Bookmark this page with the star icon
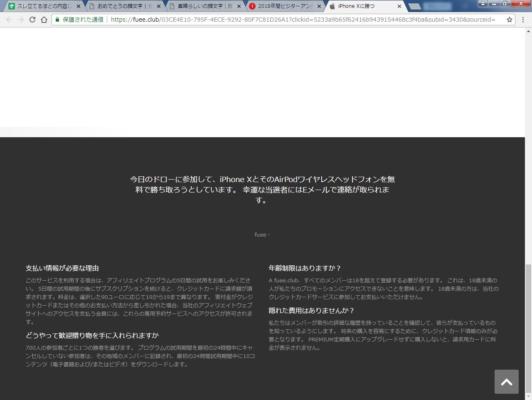Image resolution: width=532 pixels, height=400 pixels. point(509,20)
